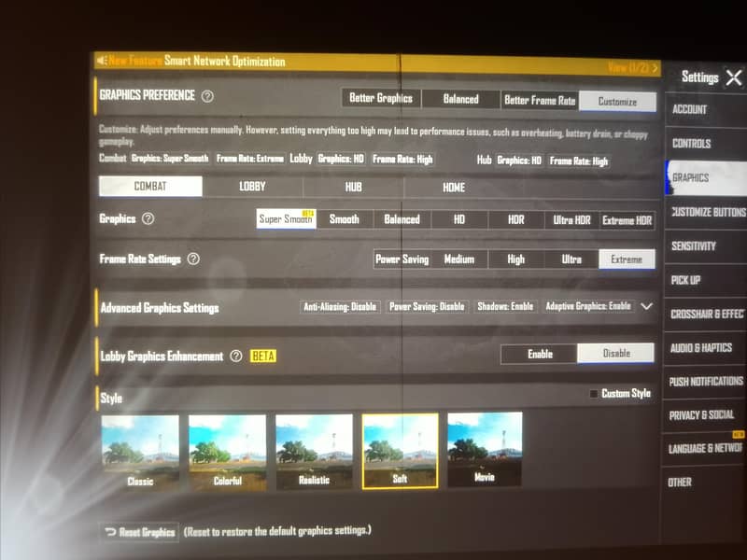Switch to the HOME tab

454,188
